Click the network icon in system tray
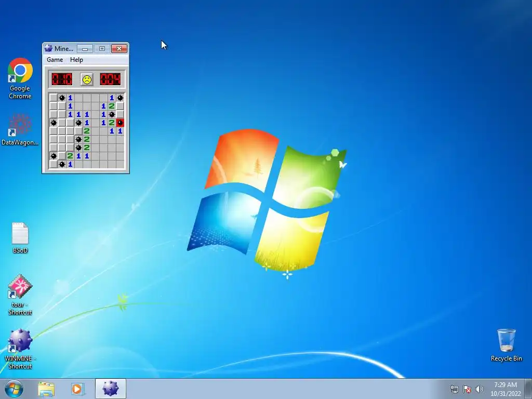The image size is (532, 399). coord(454,389)
